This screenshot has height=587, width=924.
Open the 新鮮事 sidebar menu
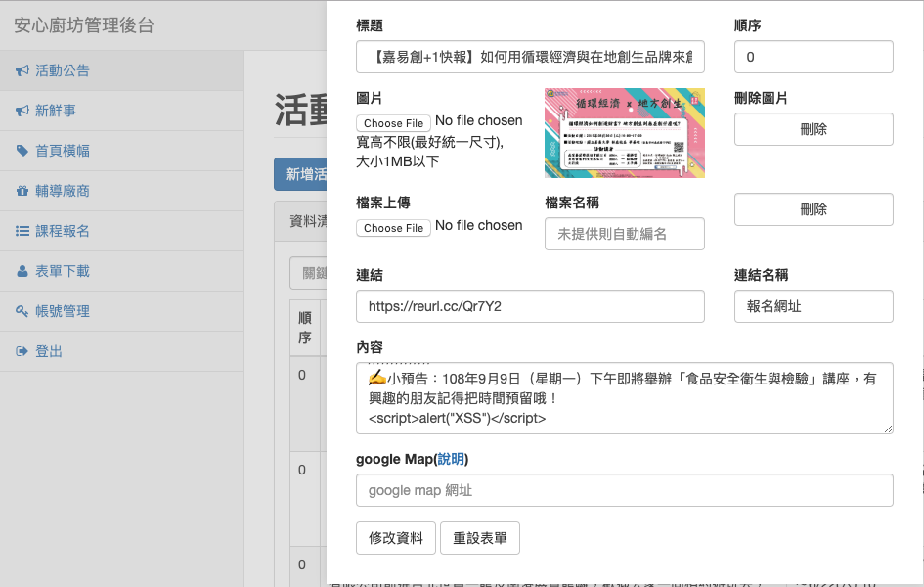pos(122,111)
